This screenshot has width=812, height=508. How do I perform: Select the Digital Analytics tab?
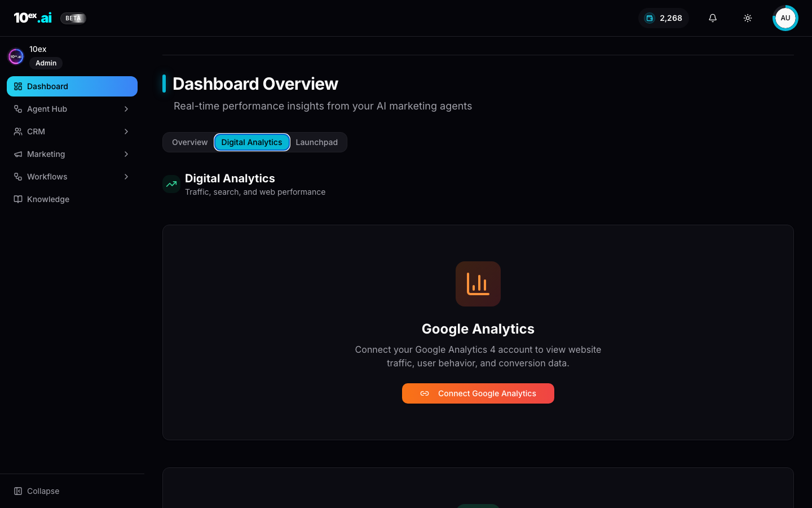251,142
